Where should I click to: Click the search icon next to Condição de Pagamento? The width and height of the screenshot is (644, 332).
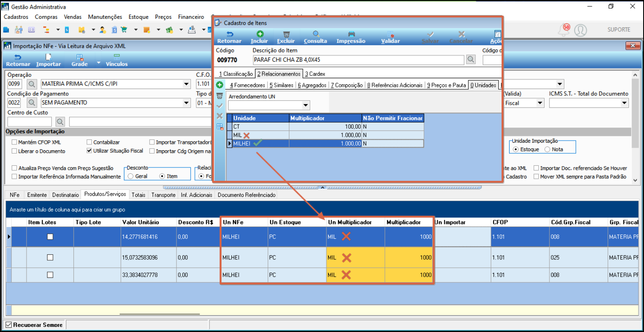tap(32, 102)
